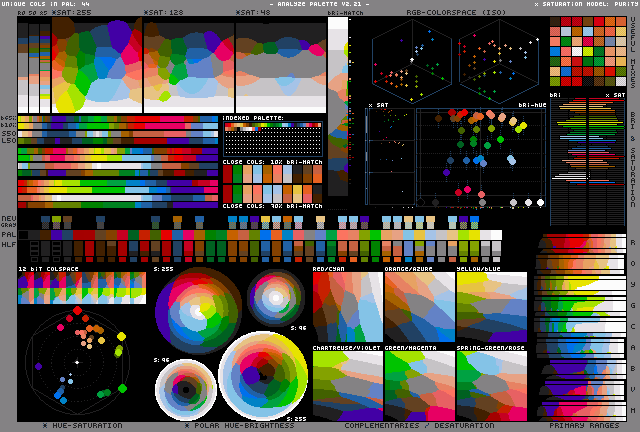Click the 'Polar Hue-Brightness' footer label
The image size is (640, 432).
click(x=239, y=425)
